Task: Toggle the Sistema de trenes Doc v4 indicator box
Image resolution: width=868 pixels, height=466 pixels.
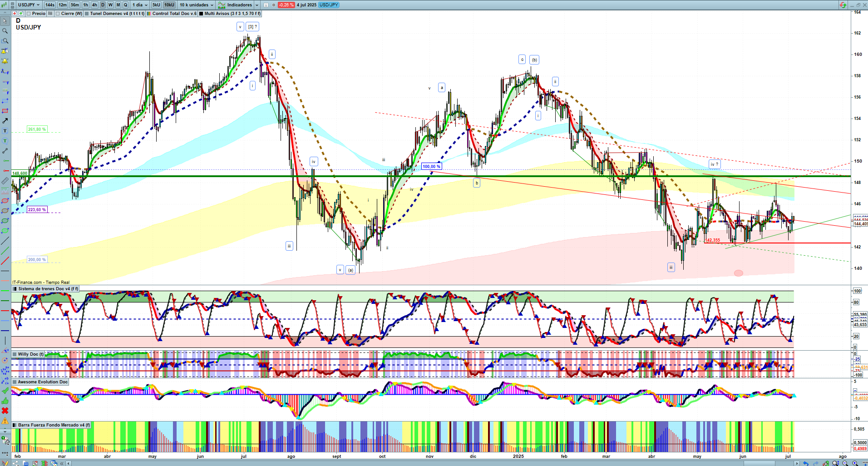Action: click(15, 289)
